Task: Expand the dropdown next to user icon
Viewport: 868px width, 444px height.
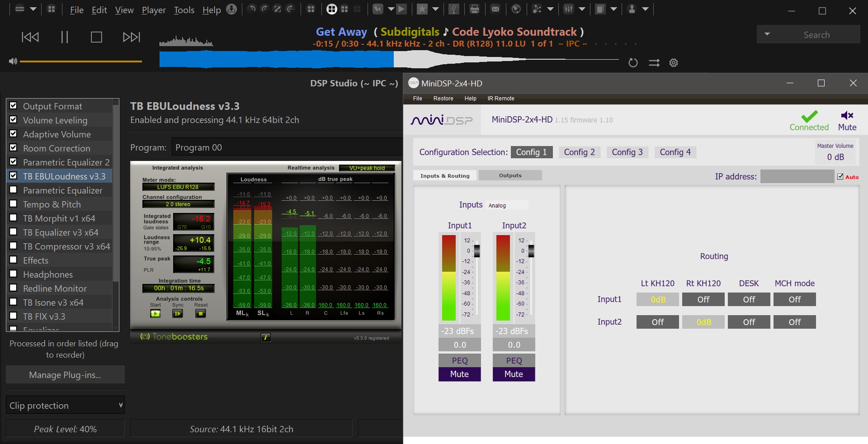Action: click(x=645, y=9)
